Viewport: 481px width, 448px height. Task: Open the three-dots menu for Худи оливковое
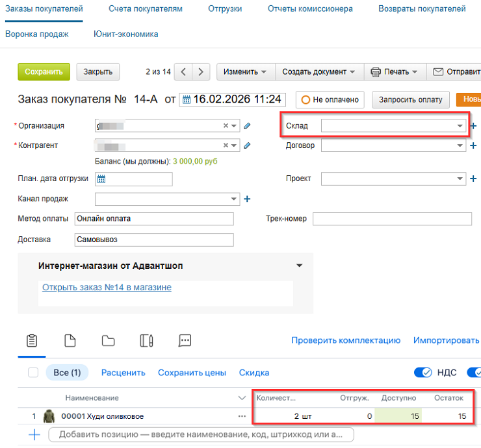242,416
